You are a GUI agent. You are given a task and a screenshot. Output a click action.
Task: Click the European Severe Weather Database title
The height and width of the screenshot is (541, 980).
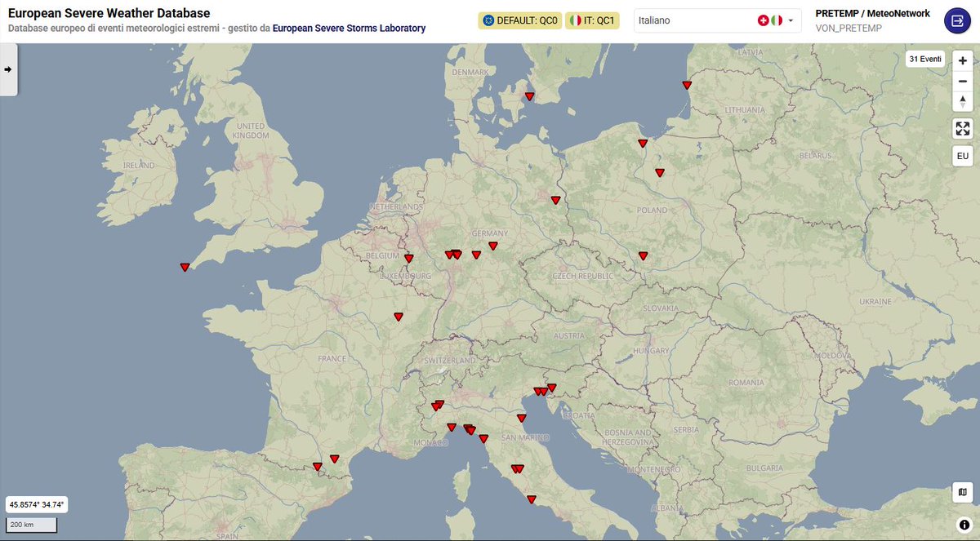[x=109, y=13]
